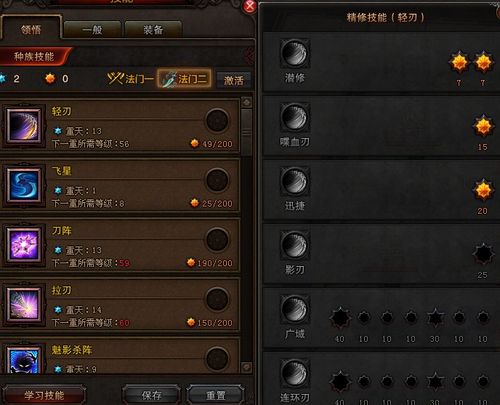Image resolution: width=500 pixels, height=405 pixels.
Task: Click the scrollbar up arrow in the skill list
Action: click(x=246, y=102)
